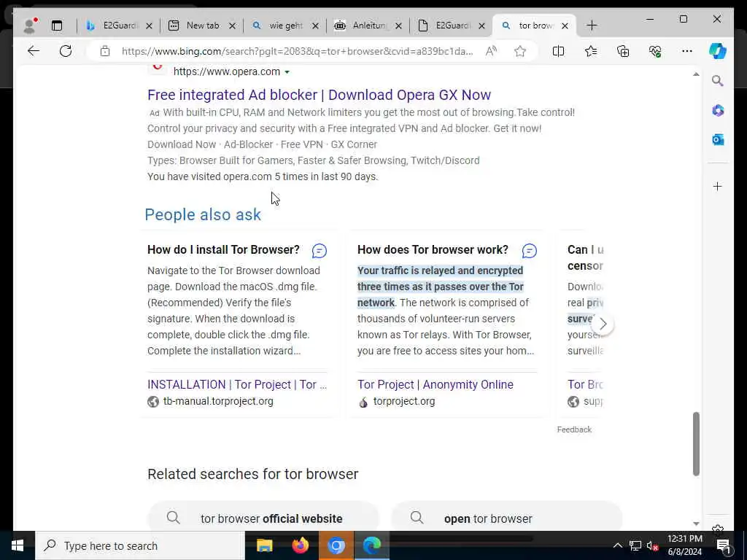The width and height of the screenshot is (747, 560).
Task: Open a new browser tab
Action: point(592,26)
